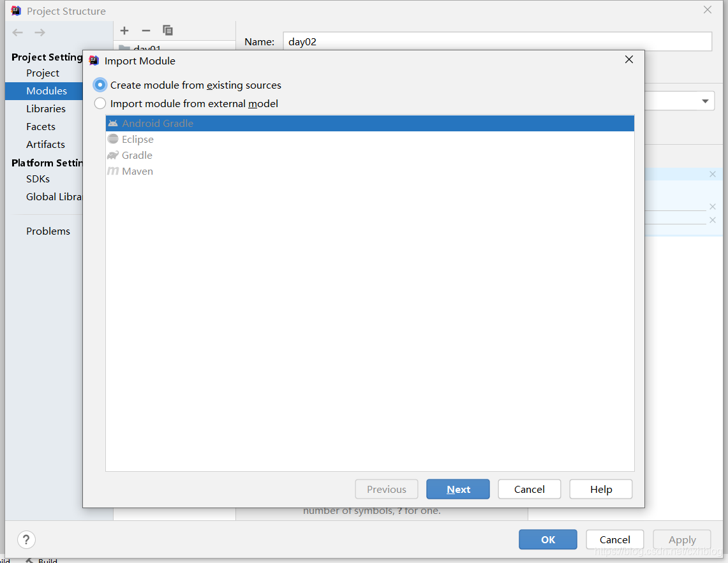Select Import module from external model radio

point(100,103)
